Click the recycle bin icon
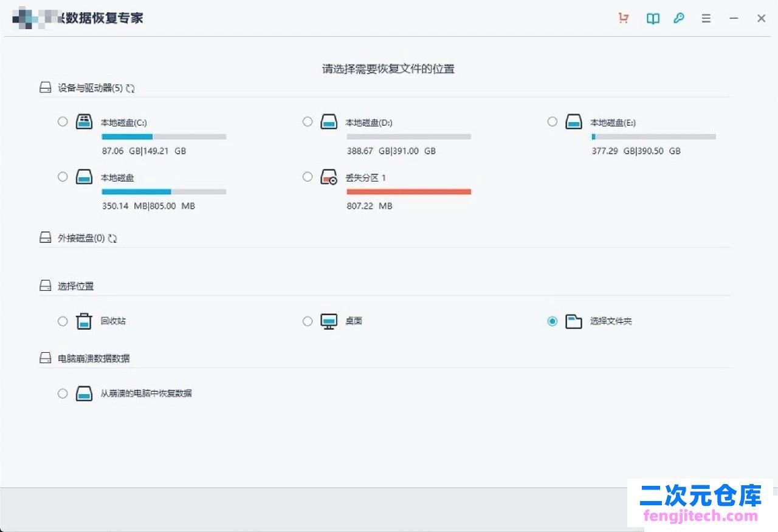The width and height of the screenshot is (778, 532). click(84, 321)
